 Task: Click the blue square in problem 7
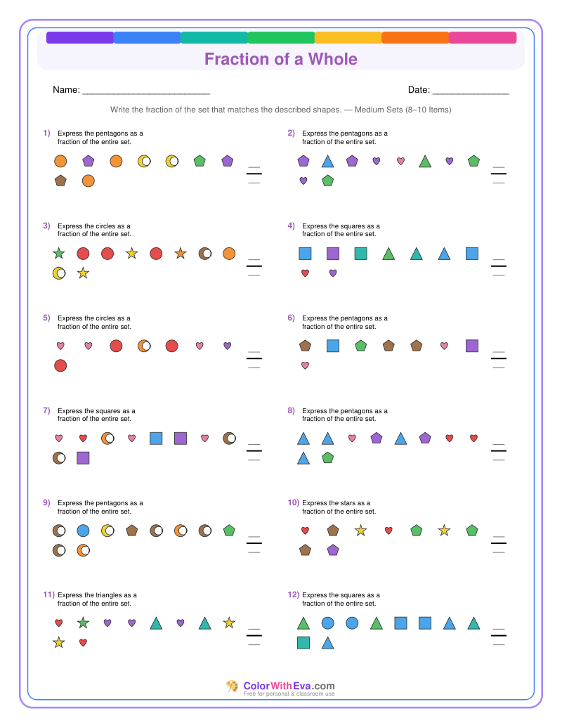pos(156,438)
